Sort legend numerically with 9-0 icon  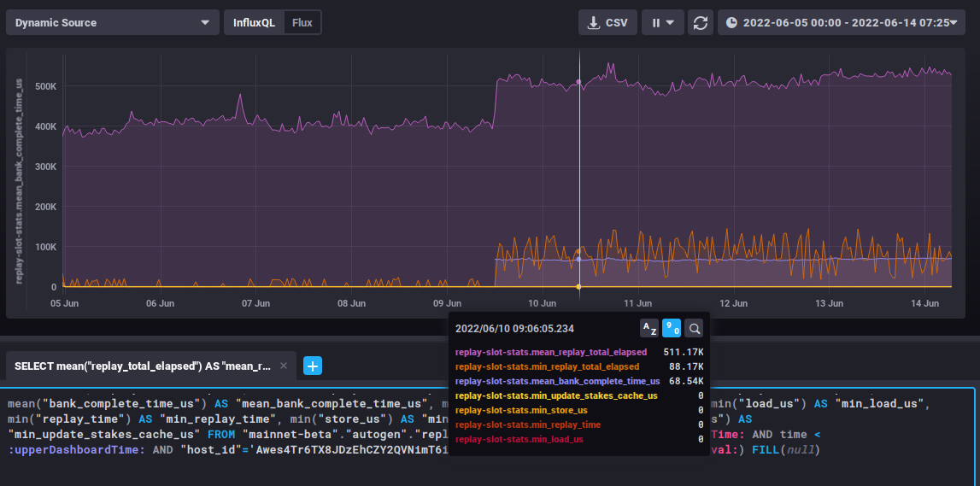672,328
